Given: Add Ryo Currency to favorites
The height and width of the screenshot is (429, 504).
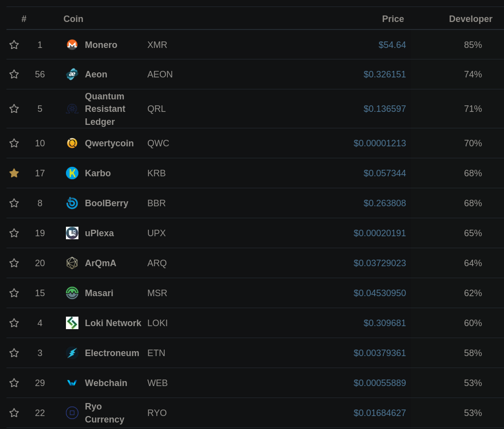Looking at the screenshot, I should pos(14,413).
